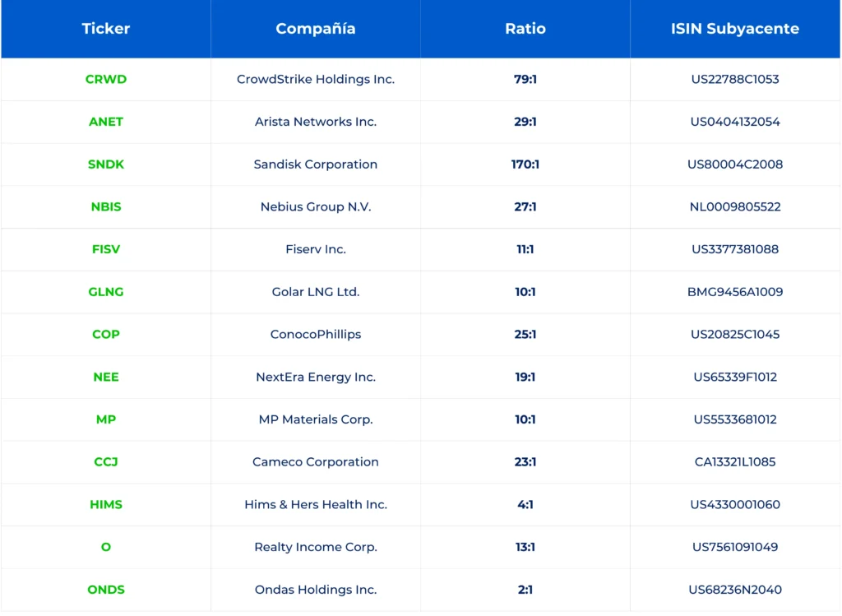Click ISIN US4330001060

pos(735,504)
